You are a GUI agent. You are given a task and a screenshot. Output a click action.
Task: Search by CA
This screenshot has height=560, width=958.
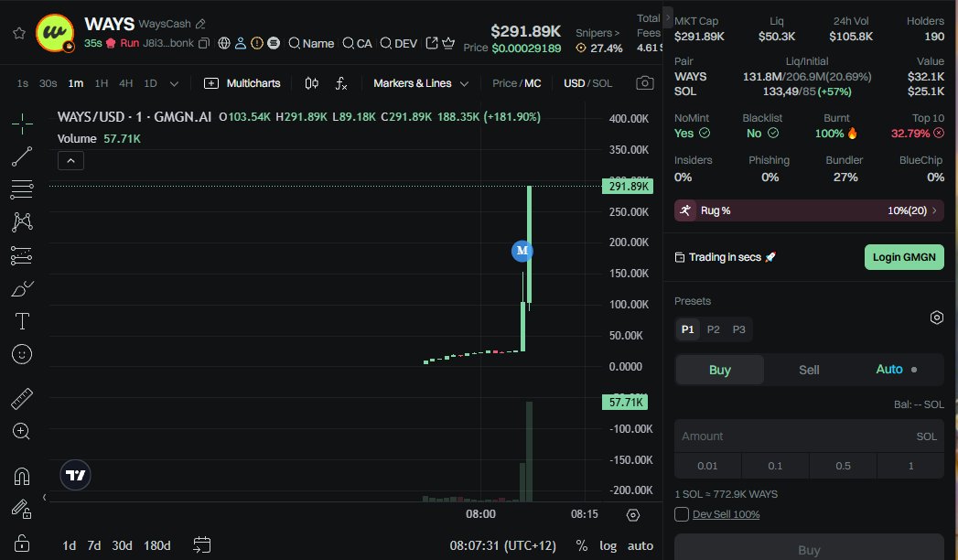358,43
